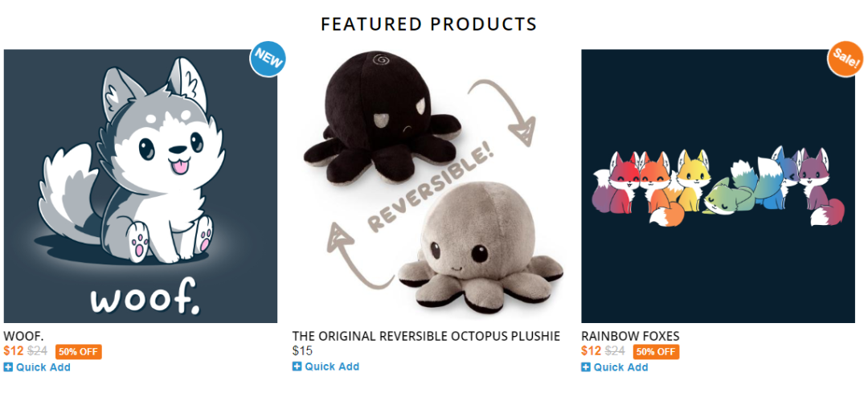This screenshot has height=393, width=868.
Task: Click the plus icon under Rainbow Foxes
Action: point(586,367)
